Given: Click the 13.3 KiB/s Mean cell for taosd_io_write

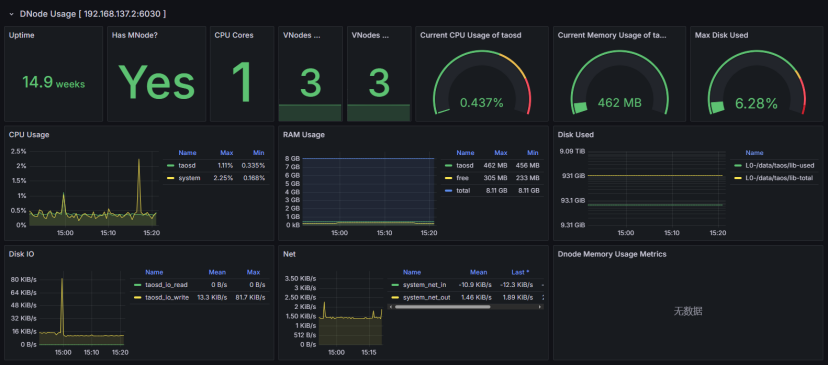Looking at the screenshot, I should click(x=211, y=297).
